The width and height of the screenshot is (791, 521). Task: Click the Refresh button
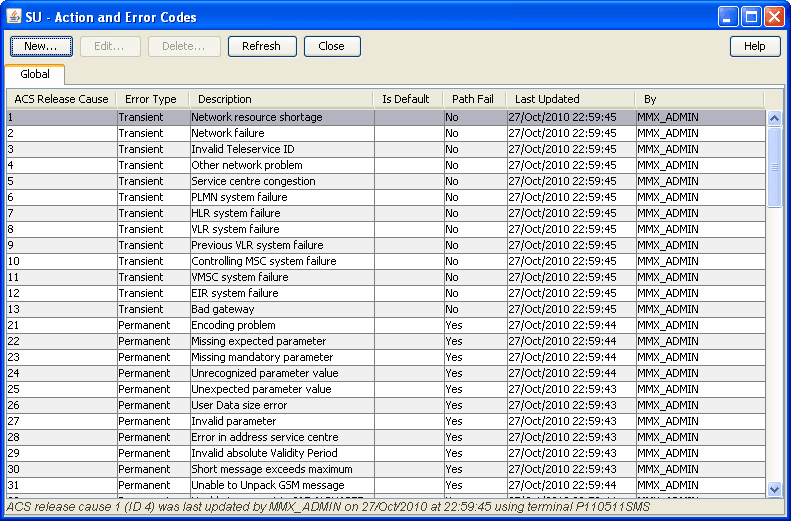(x=262, y=46)
